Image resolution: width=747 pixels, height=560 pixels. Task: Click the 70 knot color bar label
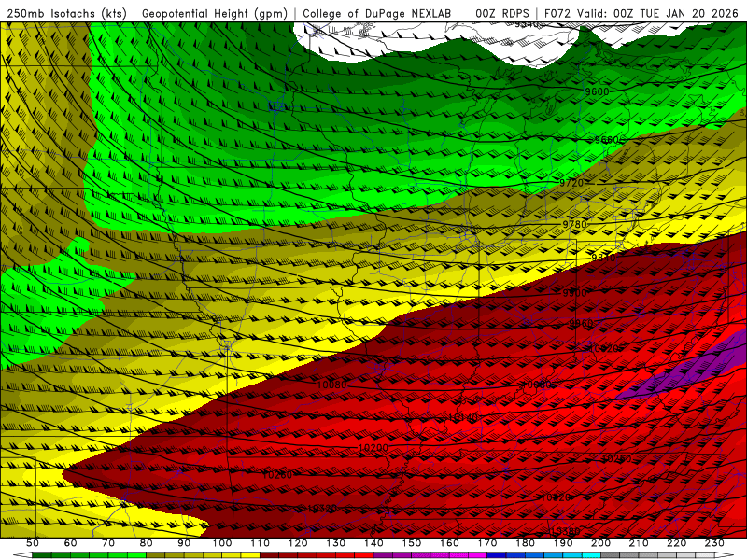[108, 543]
